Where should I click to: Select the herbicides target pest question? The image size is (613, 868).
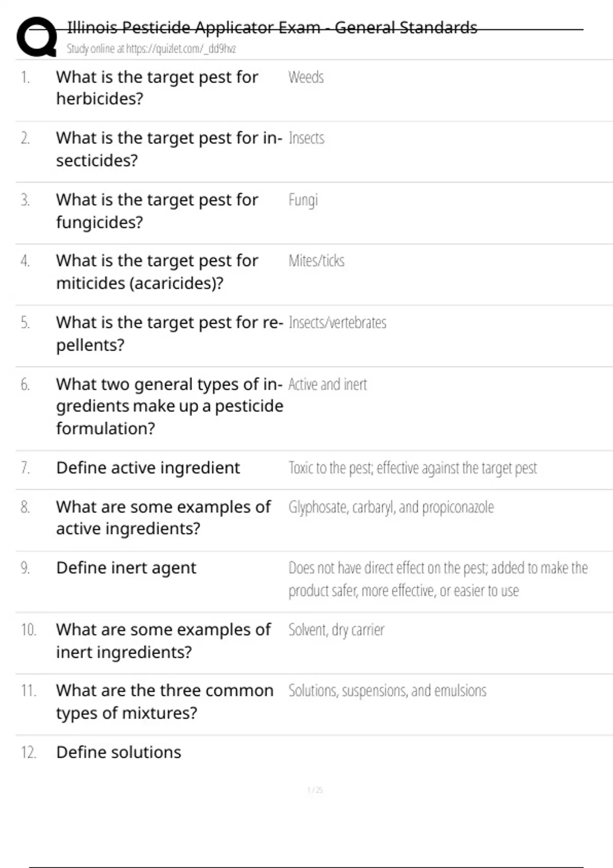157,87
